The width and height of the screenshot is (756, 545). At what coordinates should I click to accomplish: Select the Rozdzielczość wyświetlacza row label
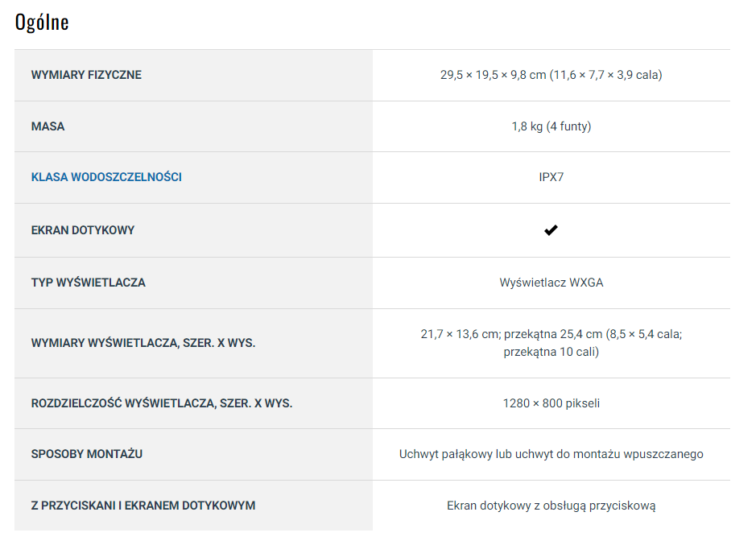coord(162,403)
